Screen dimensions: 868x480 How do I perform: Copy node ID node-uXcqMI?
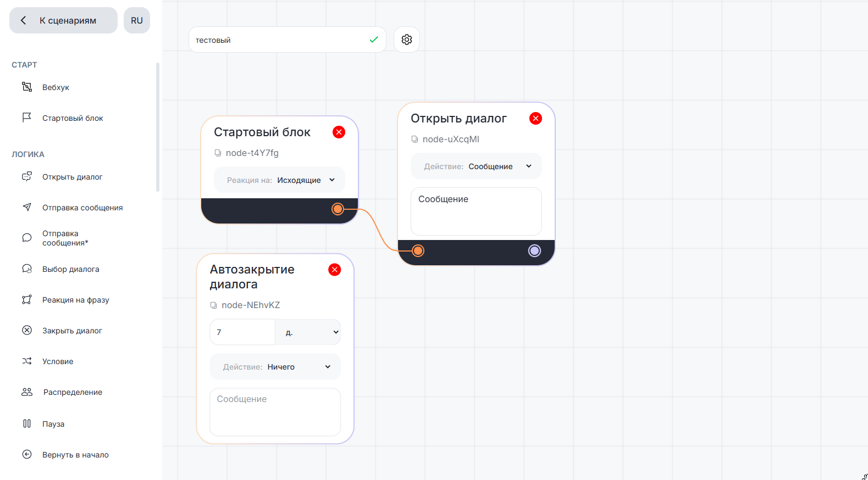tap(415, 139)
